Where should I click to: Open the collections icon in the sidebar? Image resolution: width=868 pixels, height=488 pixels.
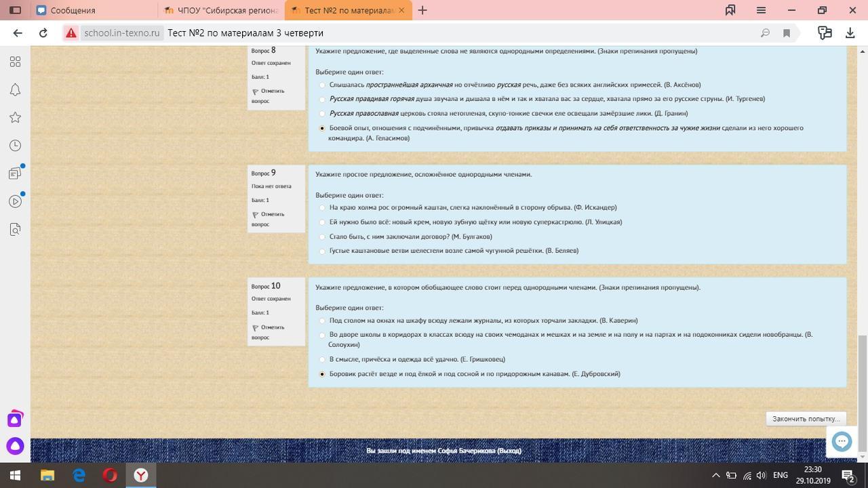(x=15, y=174)
